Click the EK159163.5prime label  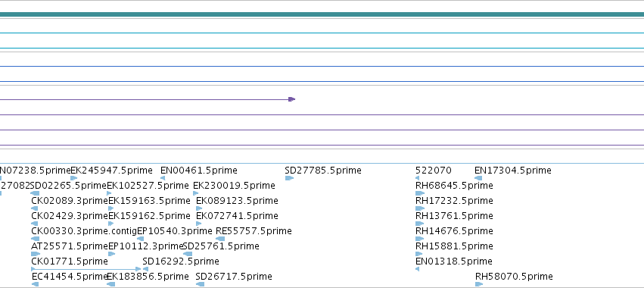149,201
